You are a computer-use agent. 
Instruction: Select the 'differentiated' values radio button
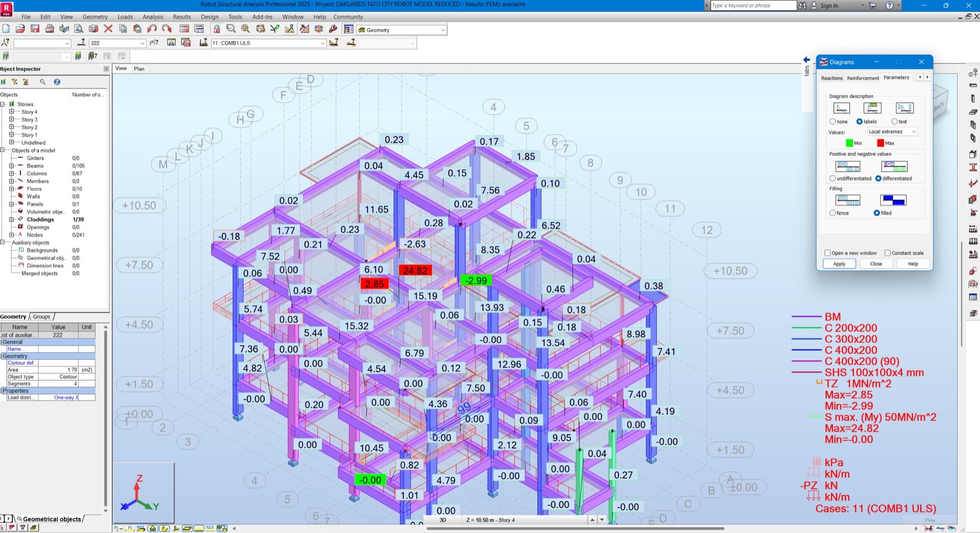pyautogui.click(x=878, y=179)
